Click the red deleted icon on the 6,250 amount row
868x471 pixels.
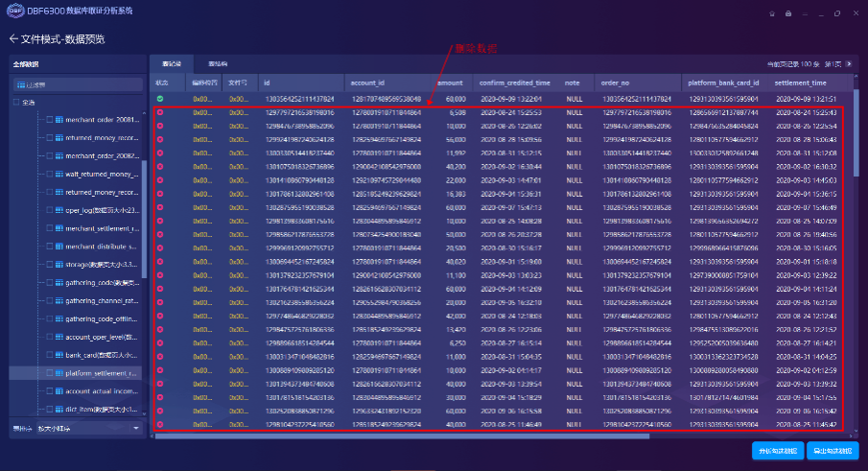[x=160, y=342]
